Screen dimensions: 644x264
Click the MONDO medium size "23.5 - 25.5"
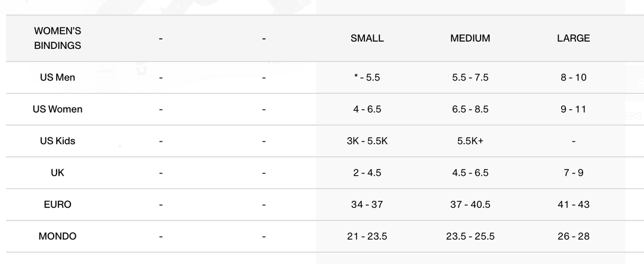click(x=470, y=237)
